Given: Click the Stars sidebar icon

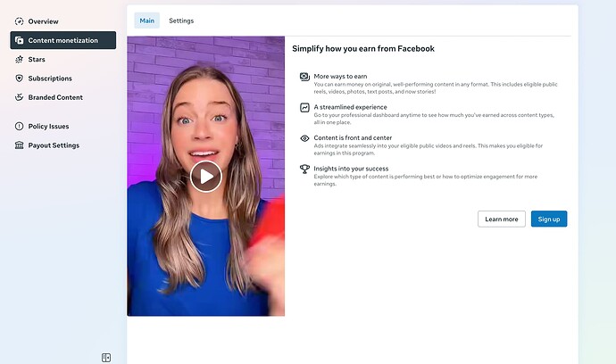Looking at the screenshot, I should click(x=20, y=59).
